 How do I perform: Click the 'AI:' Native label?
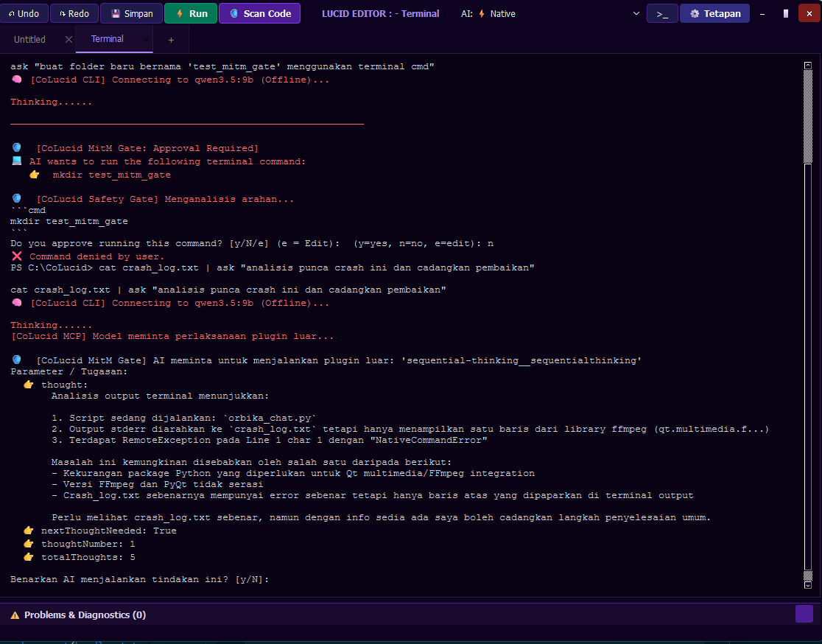pyautogui.click(x=488, y=14)
